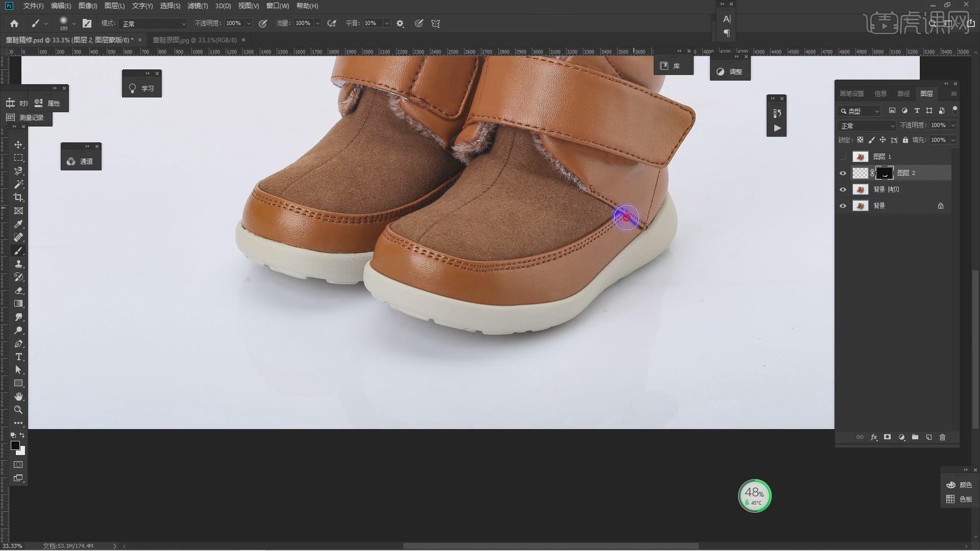Viewport: 980px width, 551px height.
Task: Open the 文件(F) menu
Action: pos(33,6)
